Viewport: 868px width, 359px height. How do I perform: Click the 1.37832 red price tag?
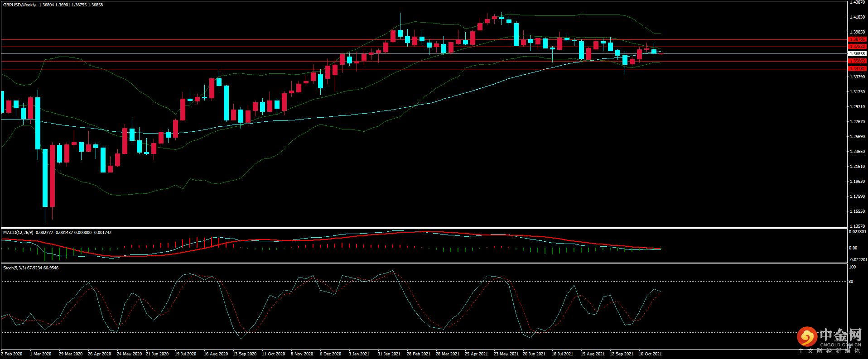coord(857,47)
